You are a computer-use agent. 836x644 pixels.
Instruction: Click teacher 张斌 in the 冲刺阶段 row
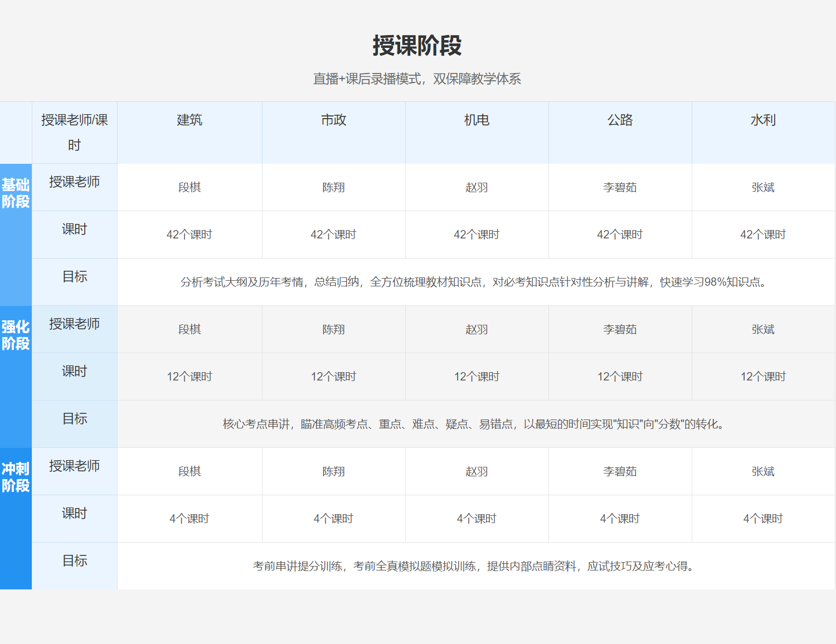(763, 472)
